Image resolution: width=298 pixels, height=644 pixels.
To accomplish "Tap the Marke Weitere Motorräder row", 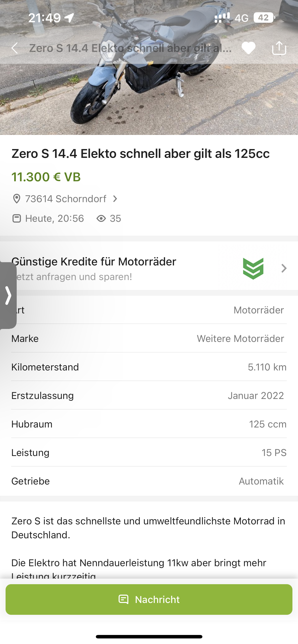I will [x=149, y=338].
